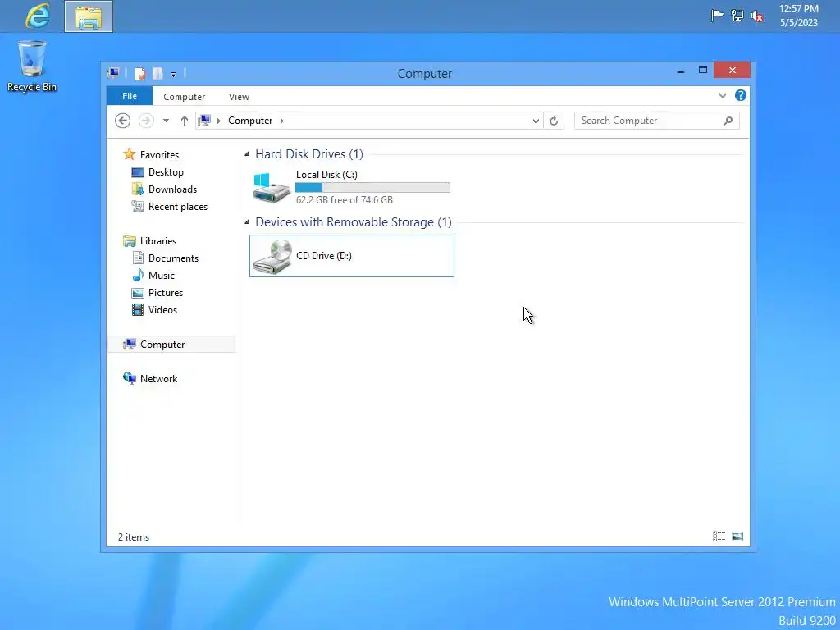Open the Pictures library

tap(166, 293)
